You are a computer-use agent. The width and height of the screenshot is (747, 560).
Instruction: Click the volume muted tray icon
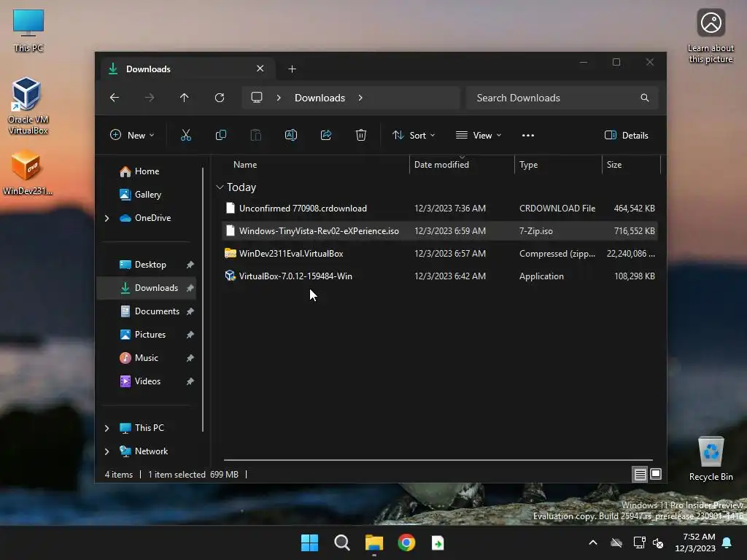pos(658,542)
